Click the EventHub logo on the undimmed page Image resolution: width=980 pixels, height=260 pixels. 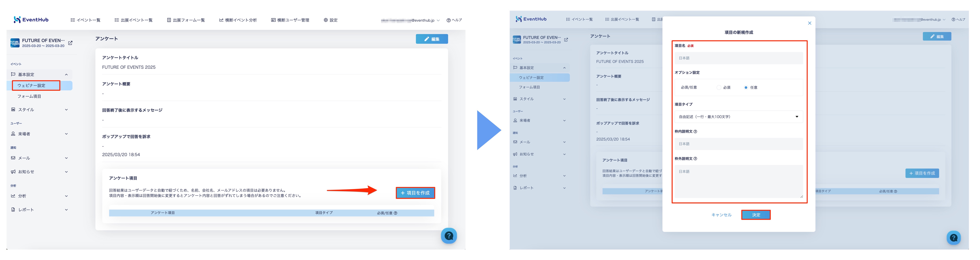31,20
